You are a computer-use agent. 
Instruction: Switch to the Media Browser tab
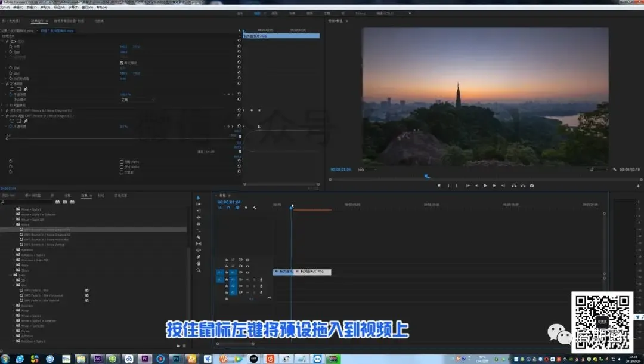point(33,196)
